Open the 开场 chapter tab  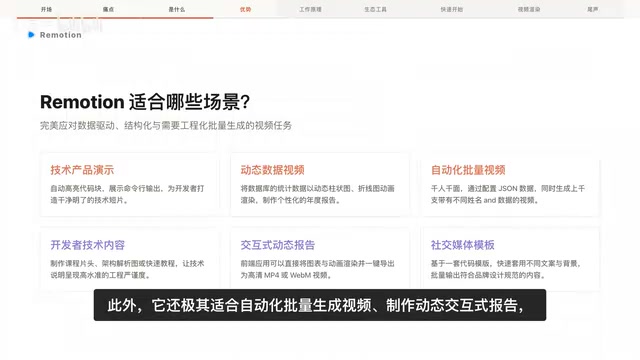tap(47, 9)
